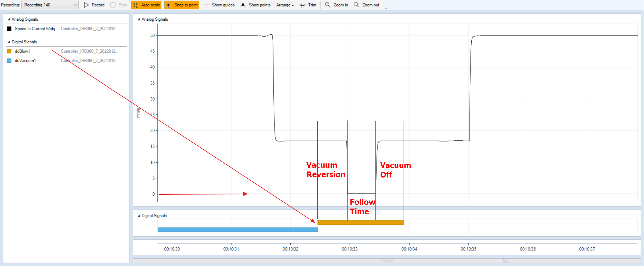This screenshot has width=644, height=266.
Task: Click the 00:10:37 time axis label
Action: pos(587,249)
